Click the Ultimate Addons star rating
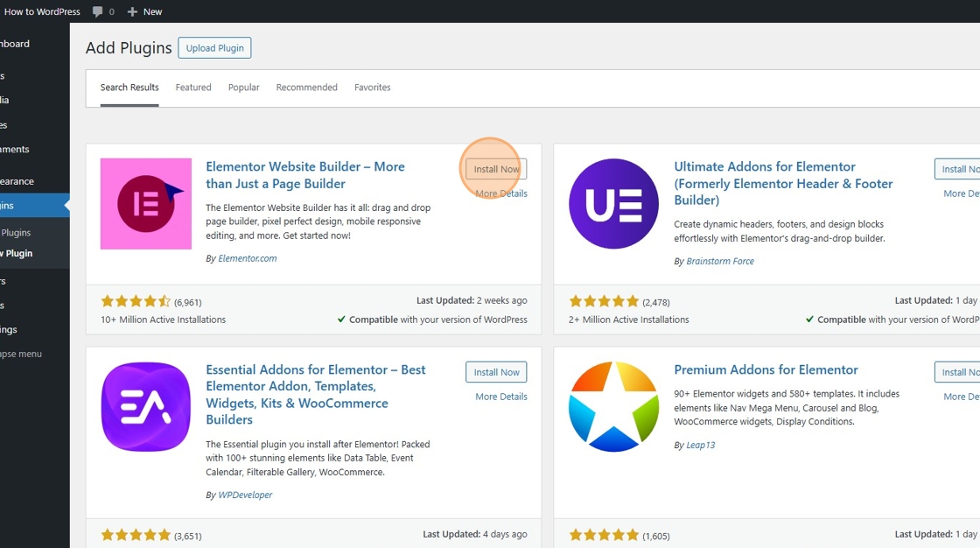 (604, 301)
